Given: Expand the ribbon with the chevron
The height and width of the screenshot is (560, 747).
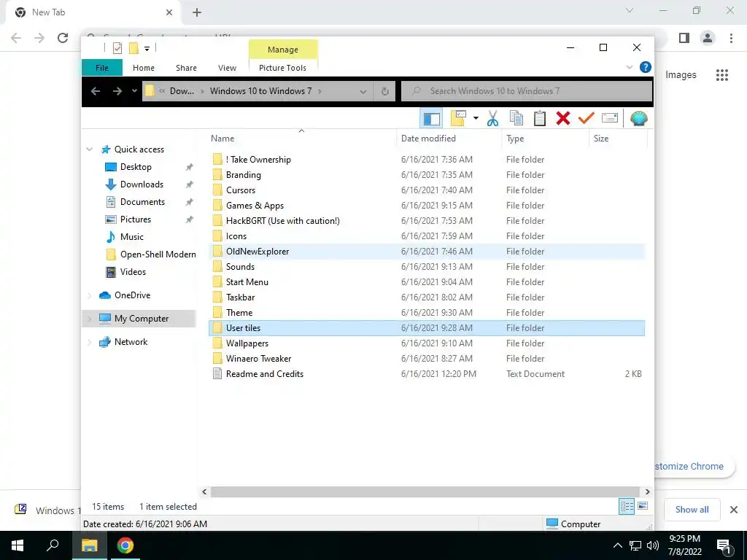Looking at the screenshot, I should coord(630,67).
